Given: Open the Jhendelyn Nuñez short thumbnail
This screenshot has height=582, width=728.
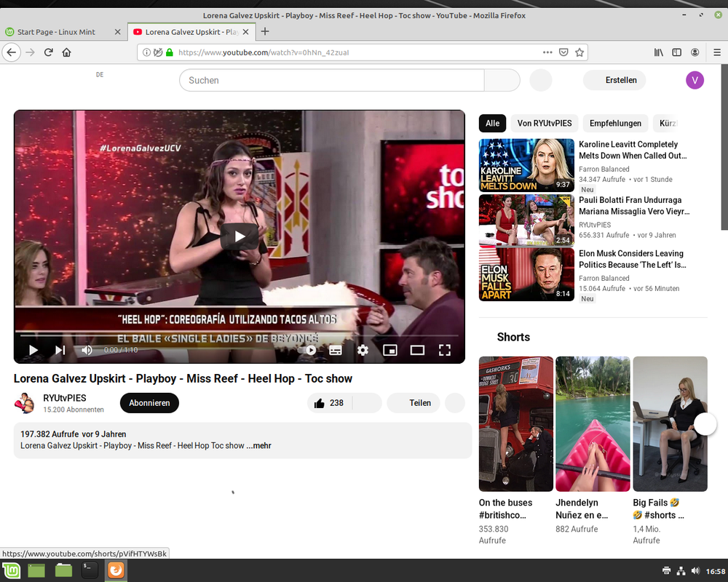Looking at the screenshot, I should (593, 423).
